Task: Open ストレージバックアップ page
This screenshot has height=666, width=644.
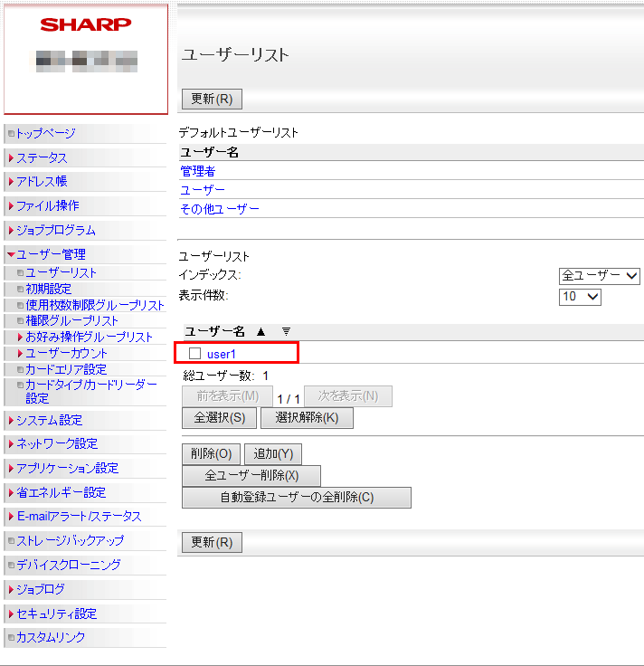Action: (x=70, y=540)
